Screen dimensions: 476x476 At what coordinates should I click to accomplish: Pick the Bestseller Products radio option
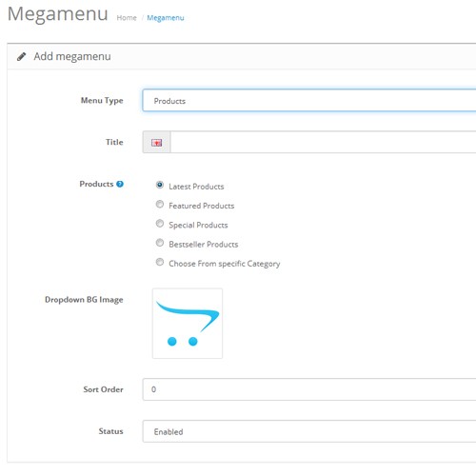[x=160, y=243]
